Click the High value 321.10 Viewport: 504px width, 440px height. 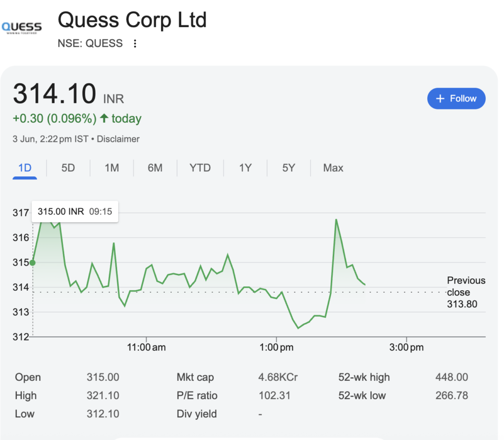pyautogui.click(x=103, y=396)
